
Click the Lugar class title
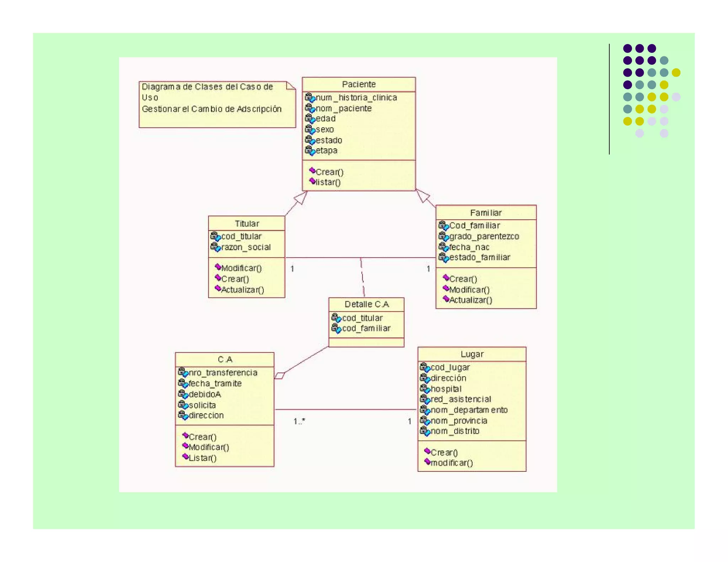point(472,354)
